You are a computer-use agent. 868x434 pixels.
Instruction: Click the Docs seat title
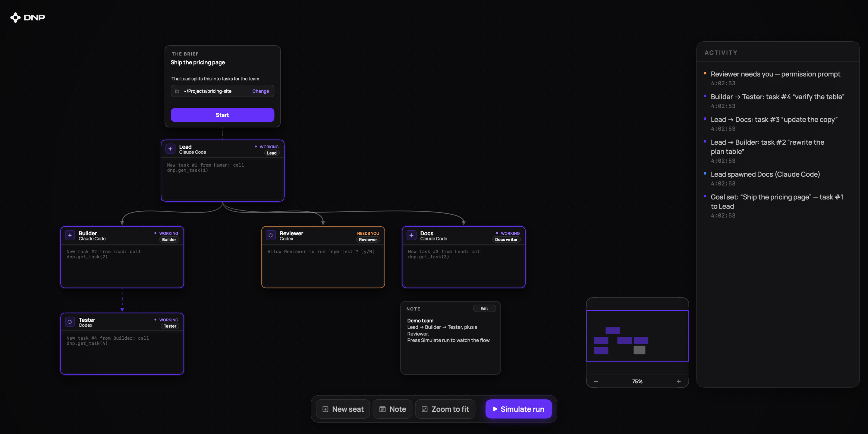(426, 233)
